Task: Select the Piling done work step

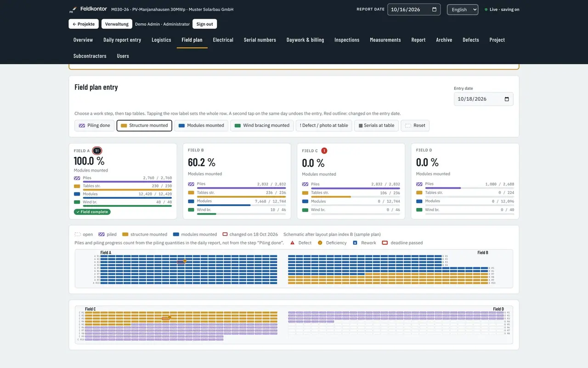Action: coord(94,126)
